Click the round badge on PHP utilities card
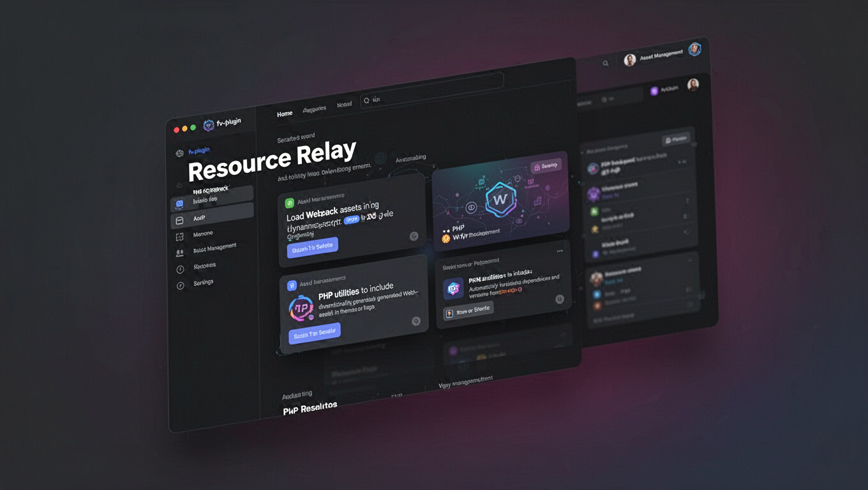 [x=415, y=321]
